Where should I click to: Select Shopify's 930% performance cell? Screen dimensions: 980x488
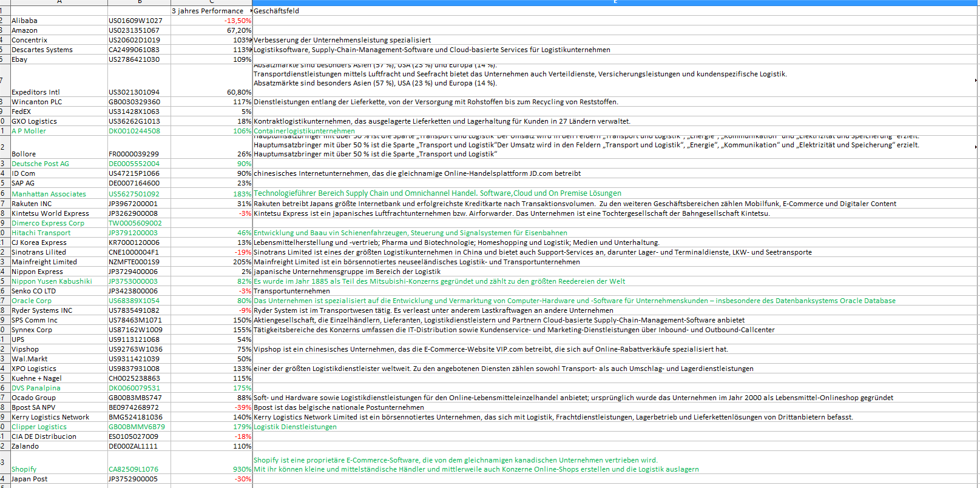[x=211, y=463]
